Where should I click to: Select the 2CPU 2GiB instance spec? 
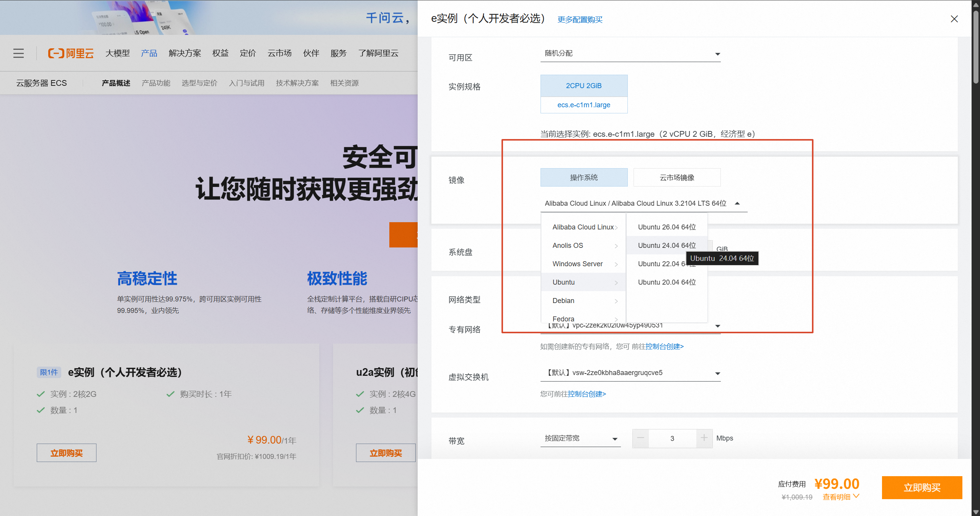pyautogui.click(x=584, y=86)
